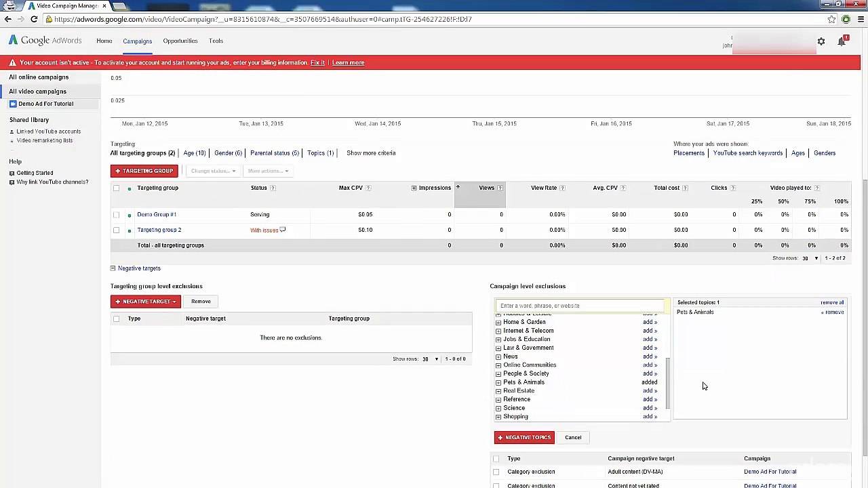The width and height of the screenshot is (868, 488).
Task: Select all targeting groups via header checkbox
Action: coord(116,188)
